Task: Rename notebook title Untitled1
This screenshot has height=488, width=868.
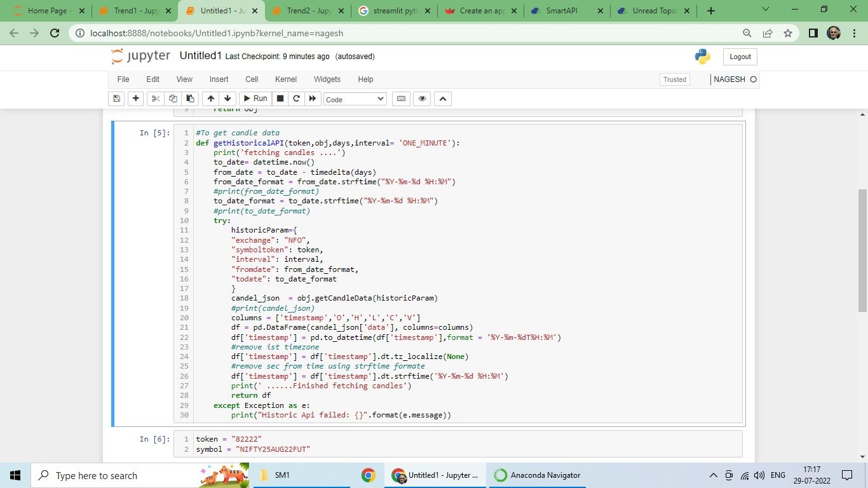Action: click(x=201, y=56)
